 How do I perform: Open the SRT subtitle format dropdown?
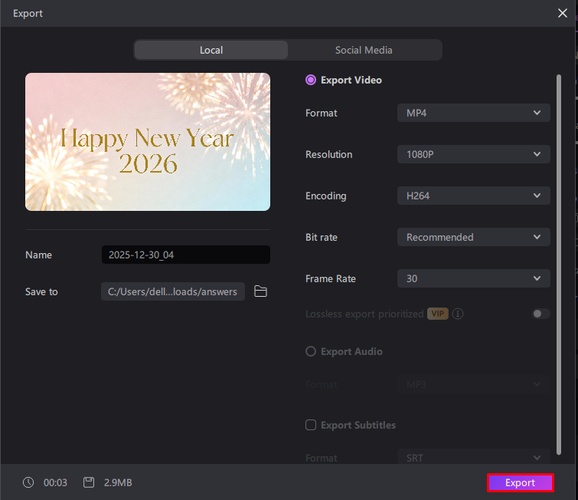473,458
